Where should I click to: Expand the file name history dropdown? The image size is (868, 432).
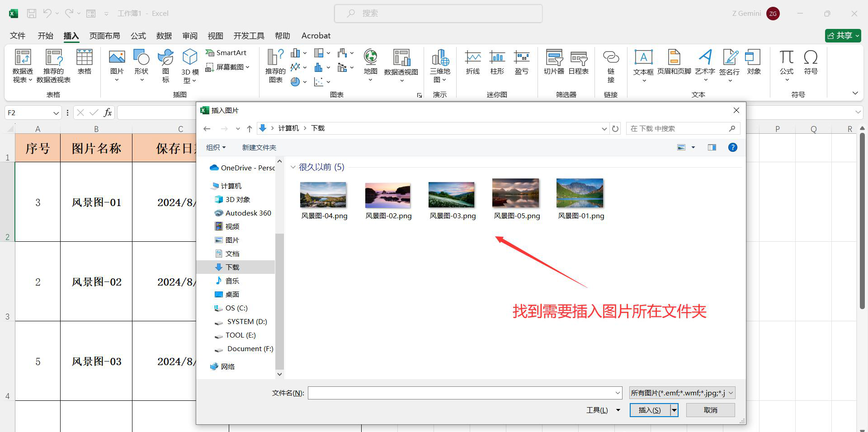tap(618, 393)
